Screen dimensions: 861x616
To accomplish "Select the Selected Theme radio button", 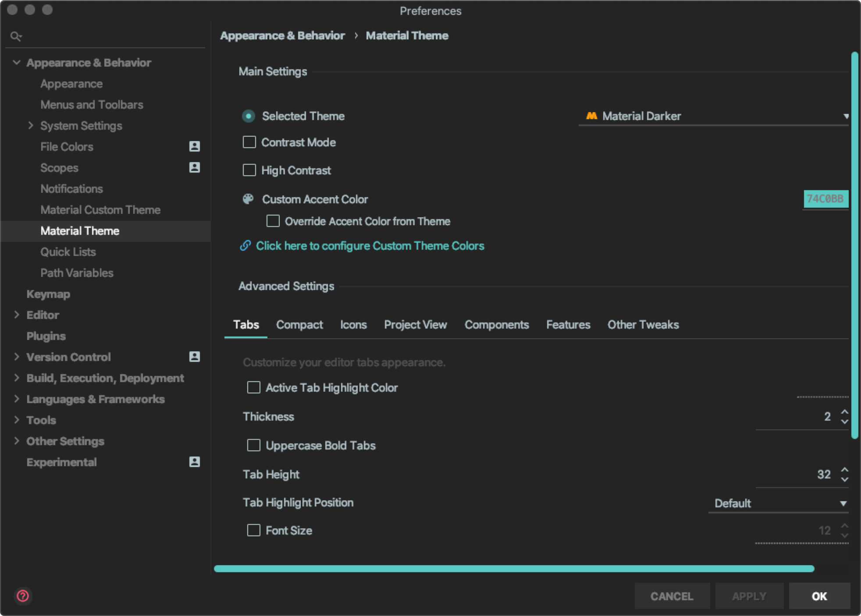I will 249,116.
